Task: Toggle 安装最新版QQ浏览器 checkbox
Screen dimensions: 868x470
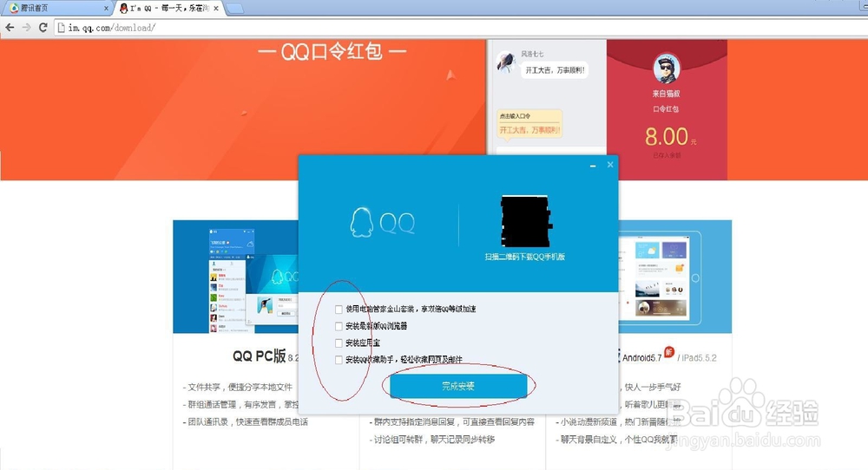Action: (339, 326)
